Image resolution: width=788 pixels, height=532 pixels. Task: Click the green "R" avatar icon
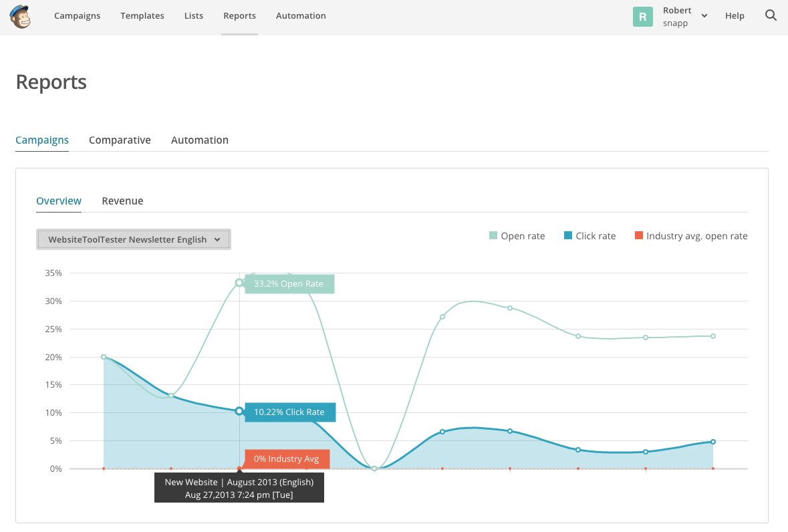pyautogui.click(x=642, y=16)
